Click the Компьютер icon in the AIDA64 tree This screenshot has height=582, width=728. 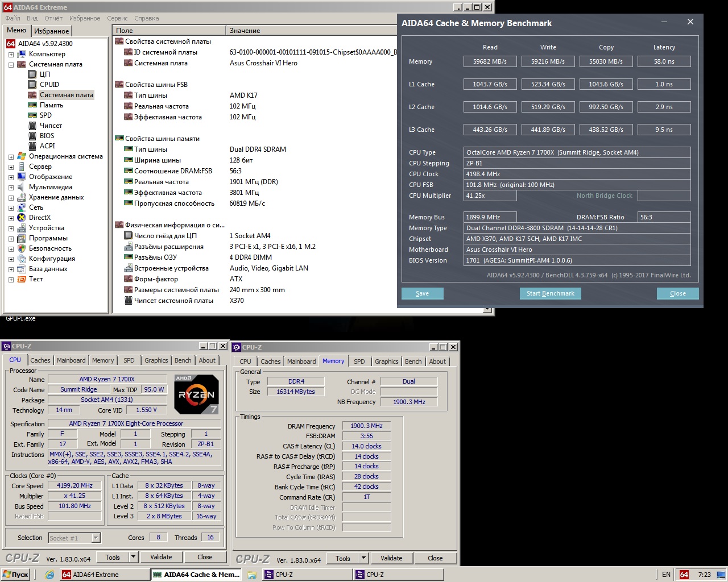(x=22, y=54)
